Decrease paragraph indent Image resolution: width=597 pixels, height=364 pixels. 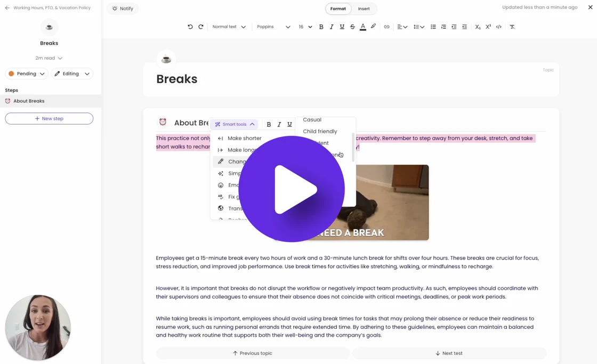(x=464, y=27)
